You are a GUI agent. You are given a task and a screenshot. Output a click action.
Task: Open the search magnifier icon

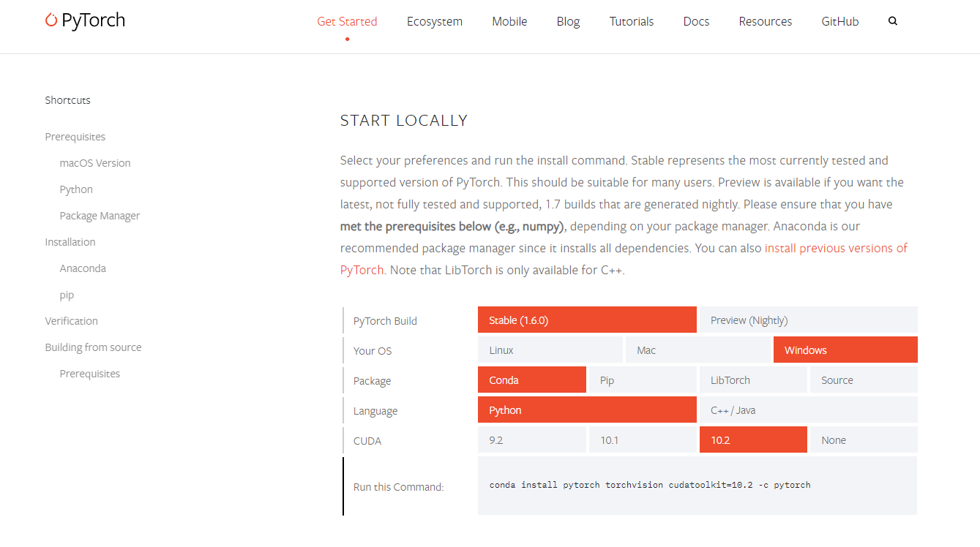click(x=893, y=21)
